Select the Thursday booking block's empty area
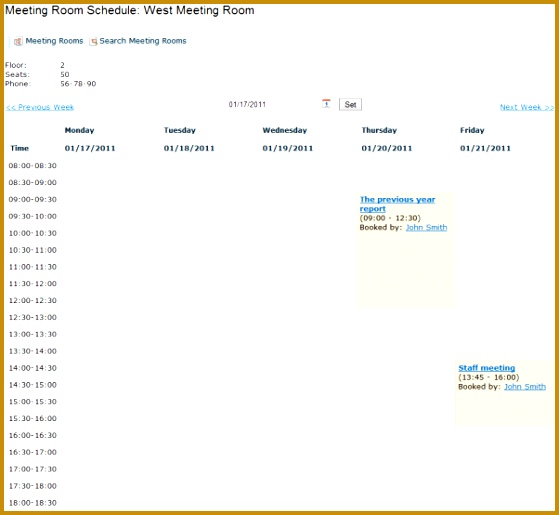Image resolution: width=559 pixels, height=515 pixels. click(x=406, y=271)
